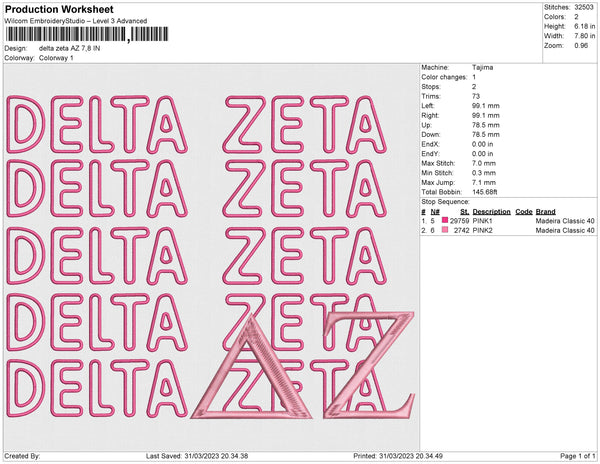Screen dimensions: 600x464
Task: Click the 'Code' column header
Action: (x=524, y=212)
